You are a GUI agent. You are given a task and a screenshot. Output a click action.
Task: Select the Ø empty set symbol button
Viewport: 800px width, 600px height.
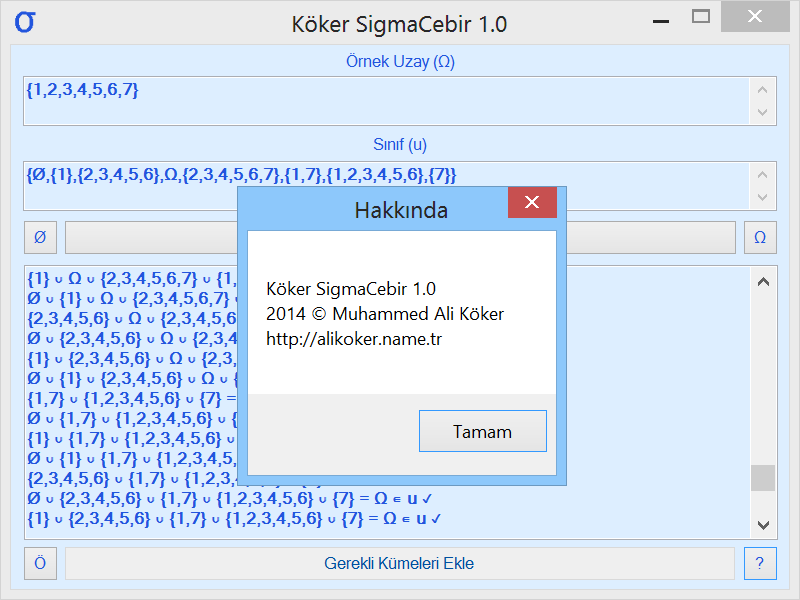click(x=40, y=237)
